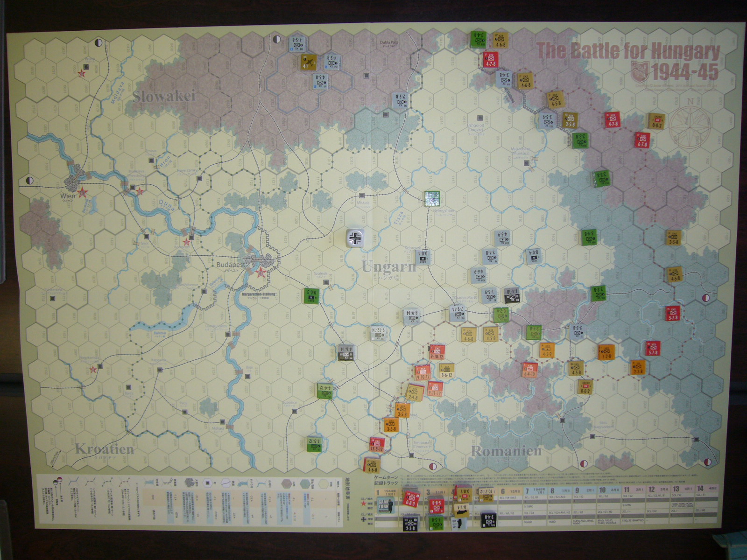Click the red star at Wien
747x560 pixels.
click(x=83, y=192)
